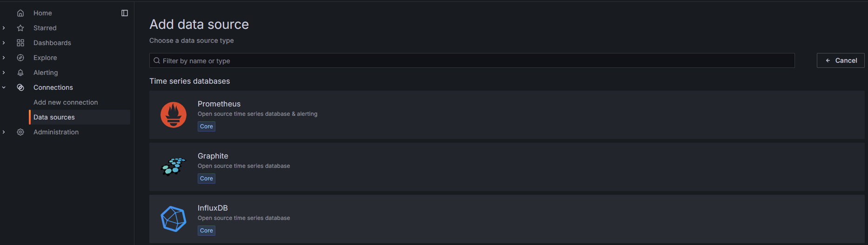Viewport: 868px width, 245px height.
Task: Select Data sources in the sidebar
Action: [x=80, y=117]
